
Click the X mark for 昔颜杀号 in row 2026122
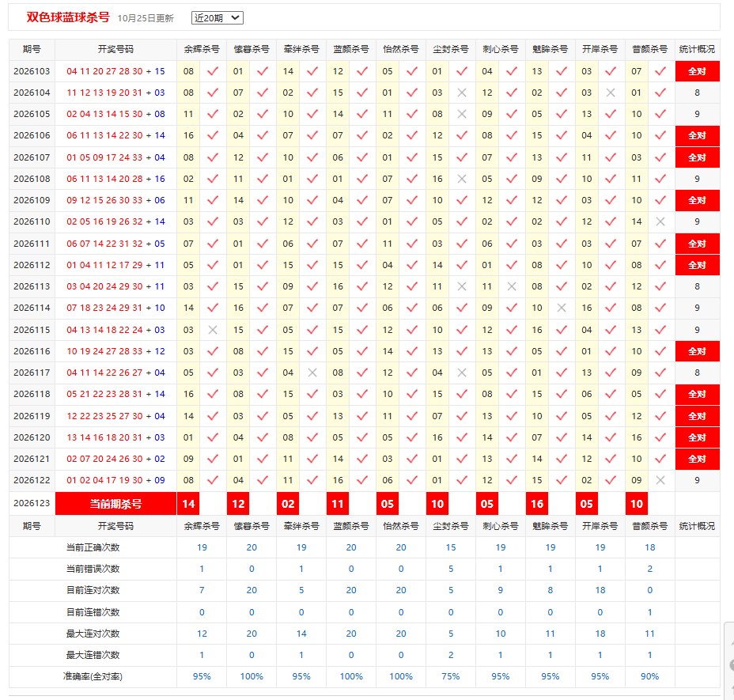[x=660, y=480]
